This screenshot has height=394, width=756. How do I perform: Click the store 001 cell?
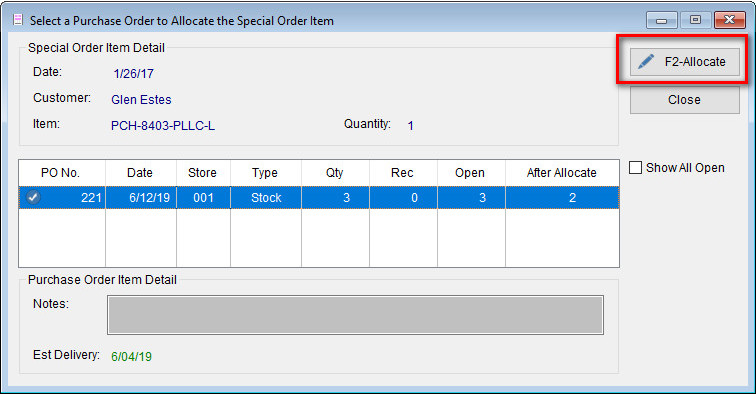click(203, 198)
